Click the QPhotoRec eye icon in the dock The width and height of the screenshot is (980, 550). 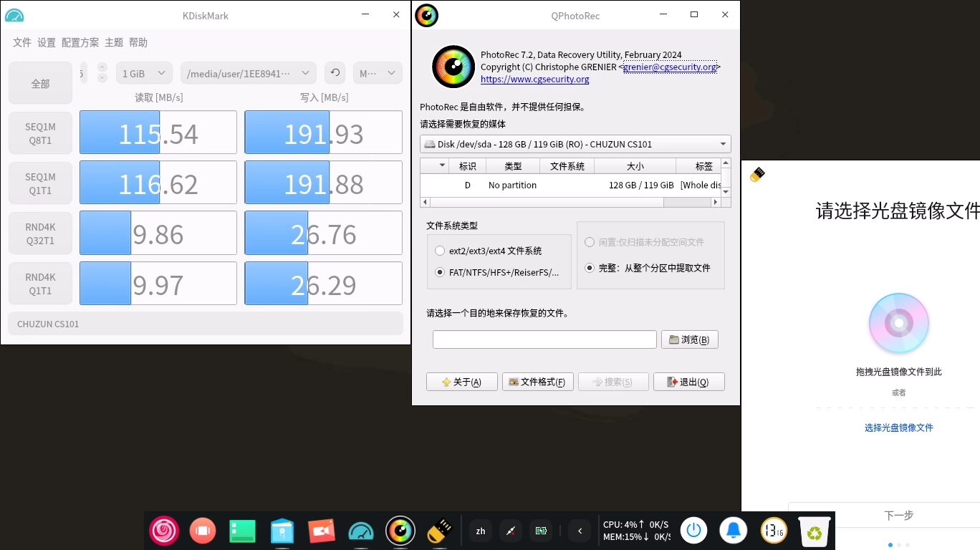(400, 531)
